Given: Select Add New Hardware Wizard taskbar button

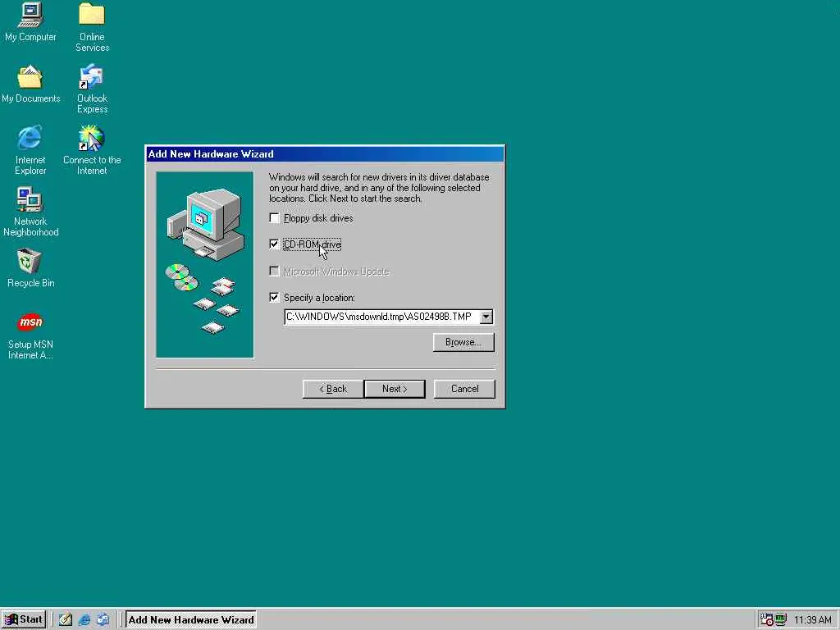Looking at the screenshot, I should pos(190,620).
